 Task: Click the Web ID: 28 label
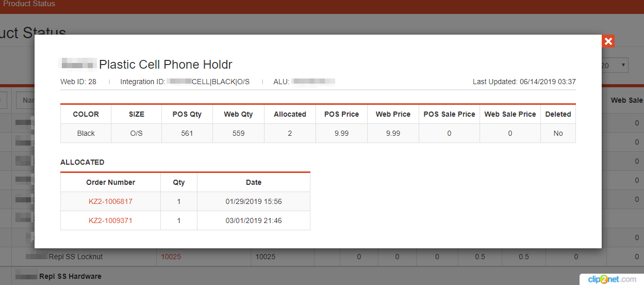(78, 82)
